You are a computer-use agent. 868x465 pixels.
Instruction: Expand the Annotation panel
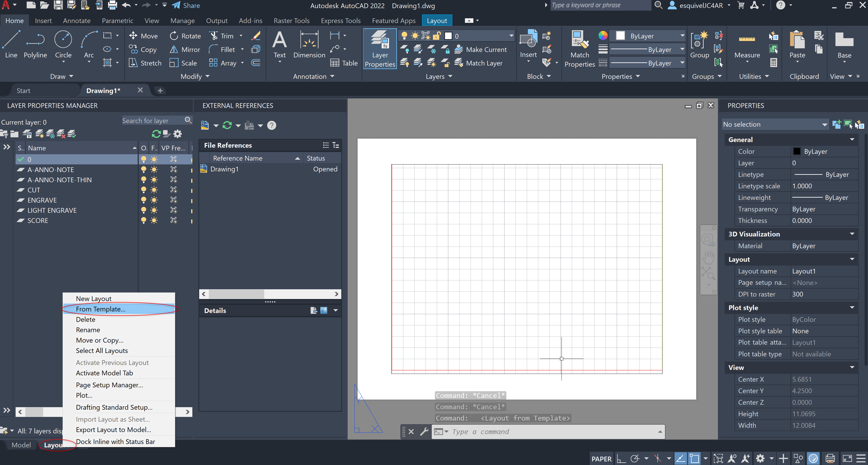314,76
